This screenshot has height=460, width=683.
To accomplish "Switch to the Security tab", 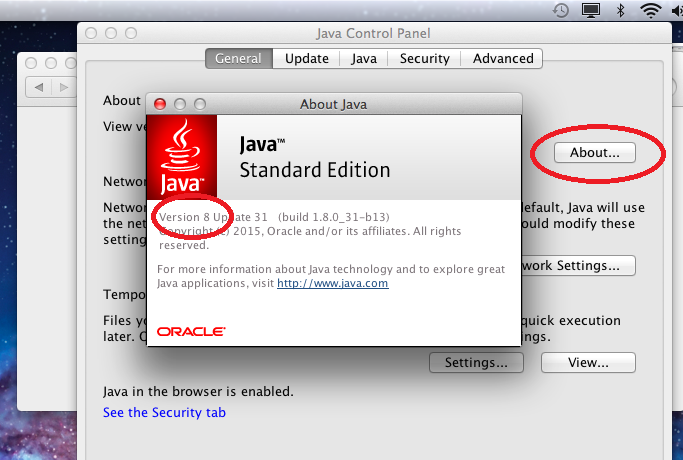I will click(424, 58).
